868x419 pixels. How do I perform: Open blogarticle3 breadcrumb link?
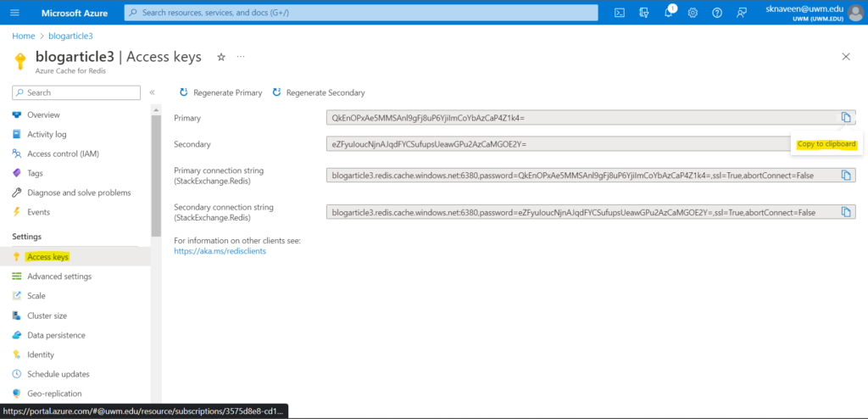70,36
